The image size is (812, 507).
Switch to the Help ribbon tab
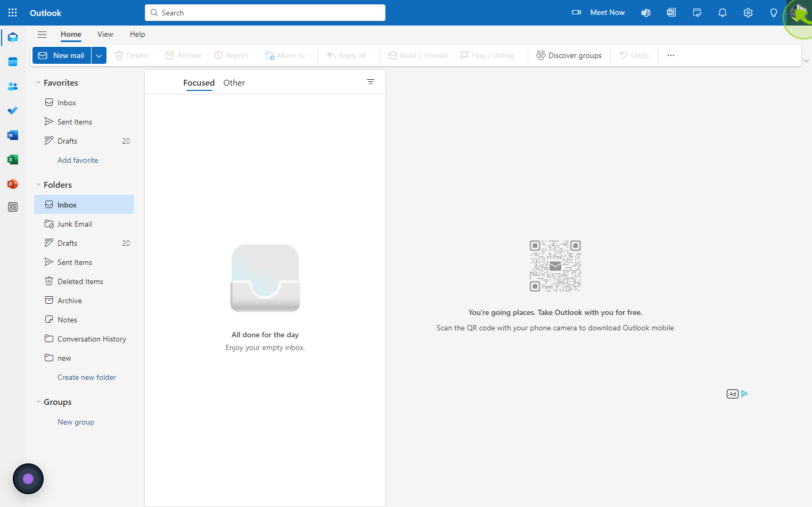[x=137, y=34]
